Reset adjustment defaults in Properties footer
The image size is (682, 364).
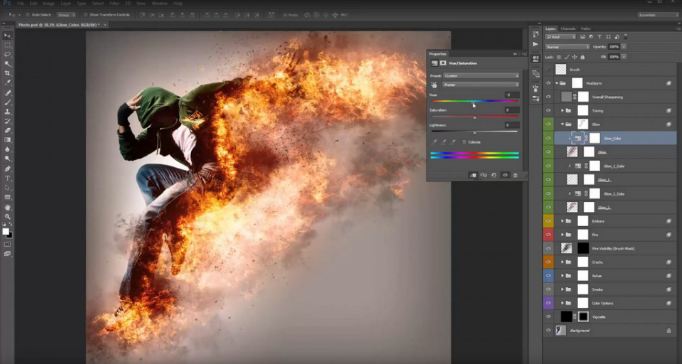[x=494, y=175]
